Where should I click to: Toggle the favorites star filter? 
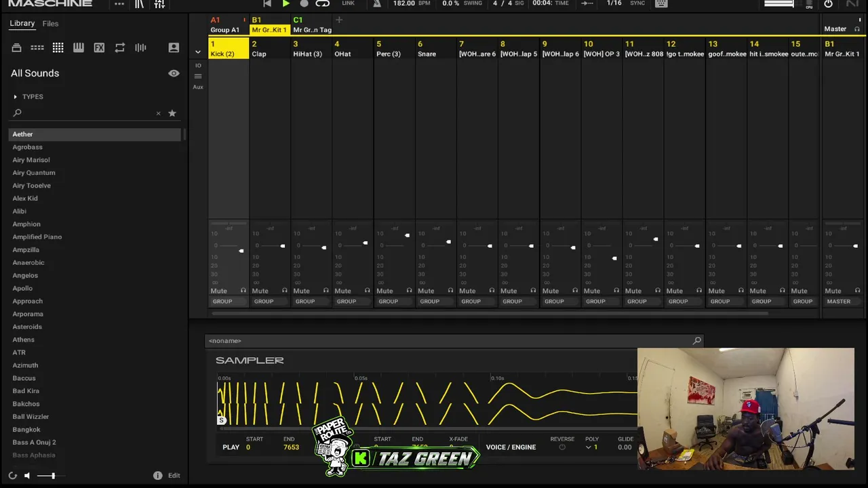[172, 113]
